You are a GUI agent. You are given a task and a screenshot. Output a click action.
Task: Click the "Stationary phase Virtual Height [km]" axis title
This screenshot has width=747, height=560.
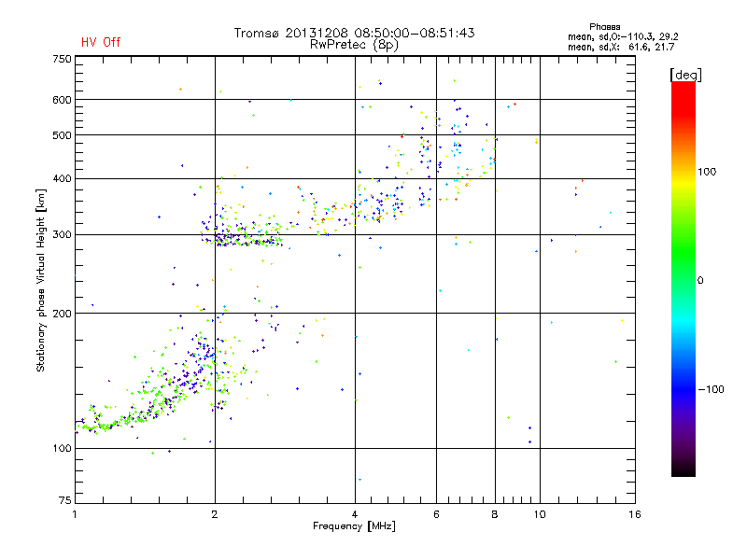[40, 280]
